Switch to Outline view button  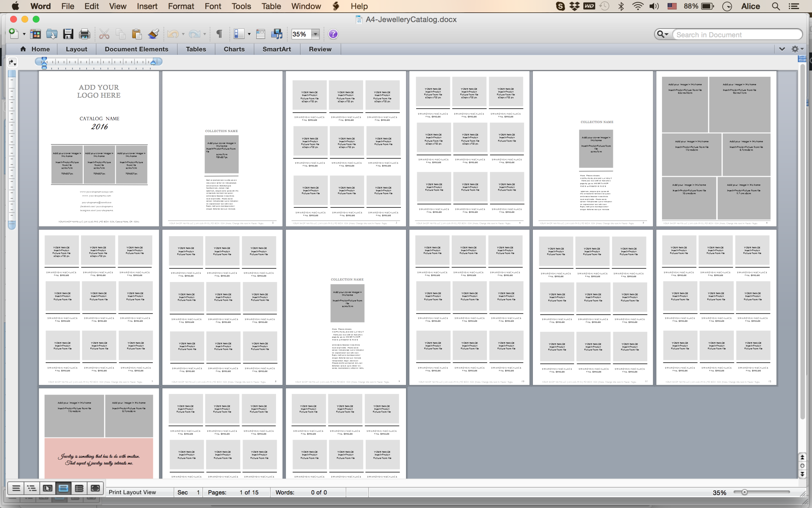click(x=31, y=488)
